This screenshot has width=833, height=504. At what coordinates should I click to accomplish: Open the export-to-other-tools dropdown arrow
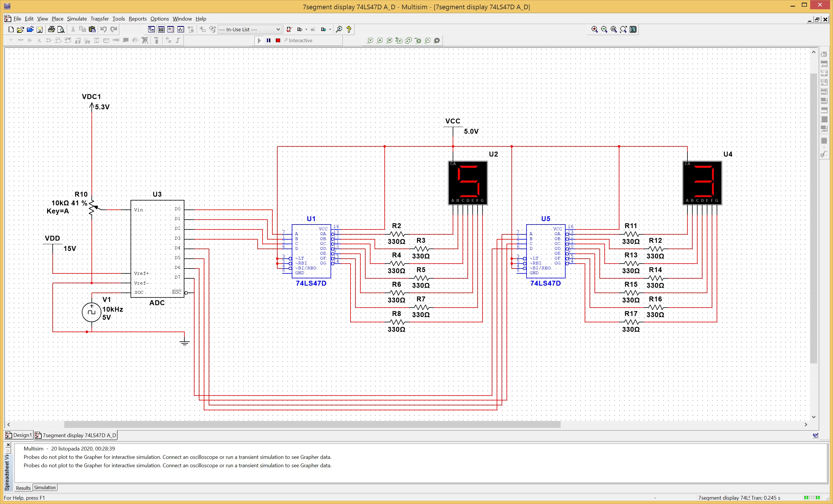pos(306,30)
